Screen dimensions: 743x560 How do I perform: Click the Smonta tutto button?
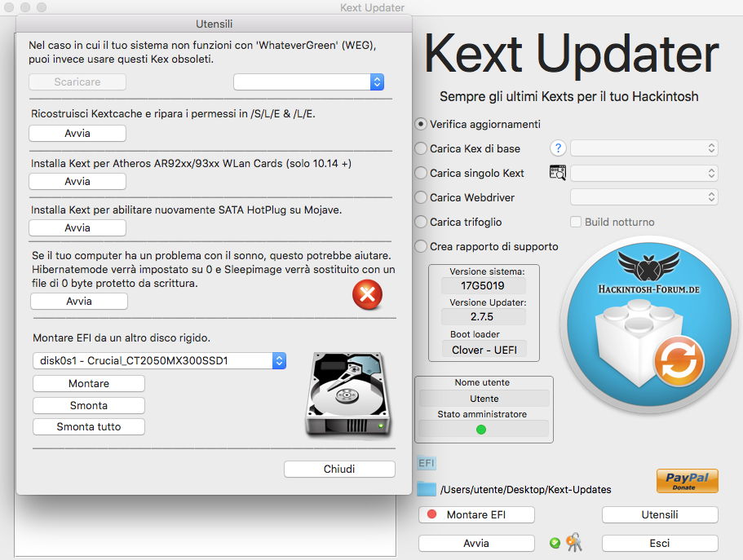(x=89, y=427)
